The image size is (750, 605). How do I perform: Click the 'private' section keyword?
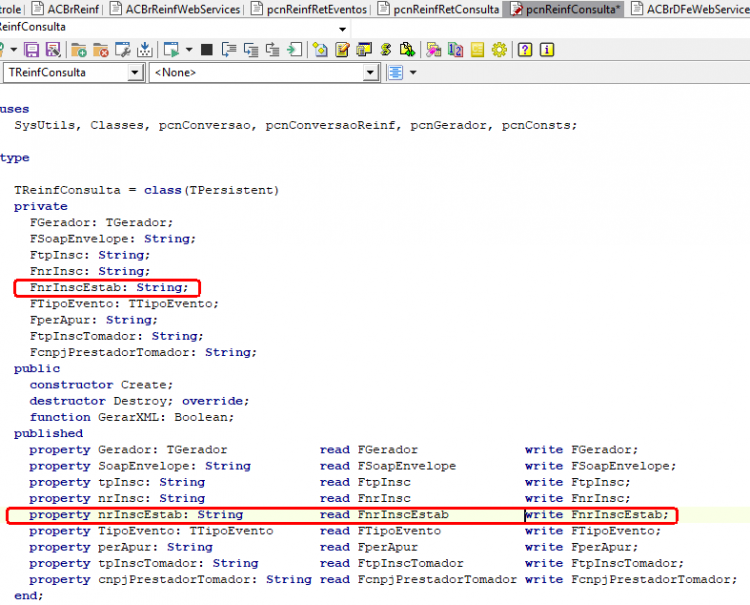41,207
